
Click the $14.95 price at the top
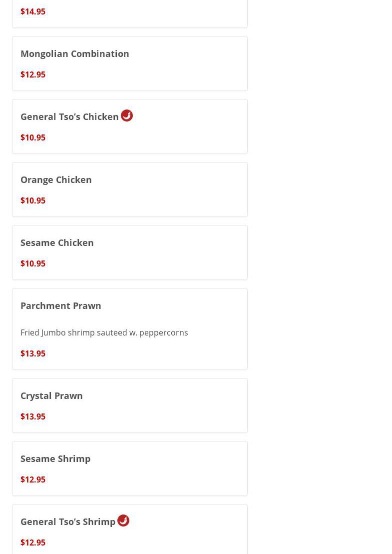[x=33, y=11]
